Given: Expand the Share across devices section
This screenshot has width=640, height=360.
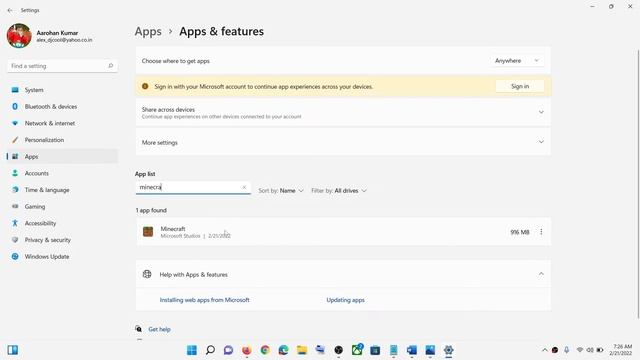Looking at the screenshot, I should [343, 112].
